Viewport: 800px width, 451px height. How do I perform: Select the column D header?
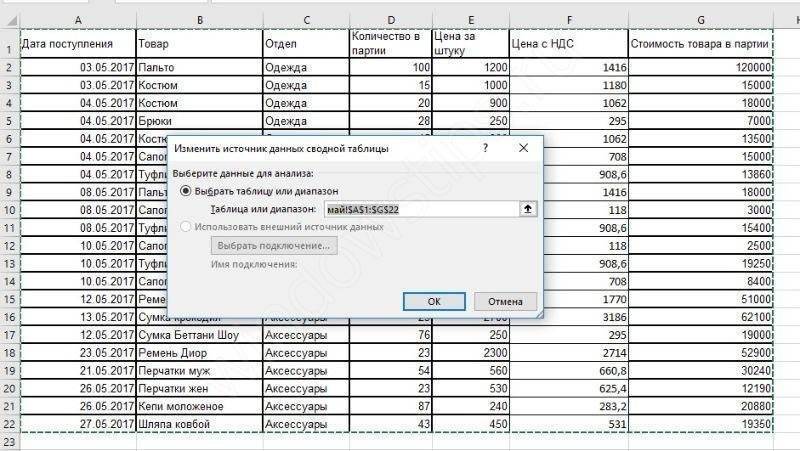pos(389,20)
